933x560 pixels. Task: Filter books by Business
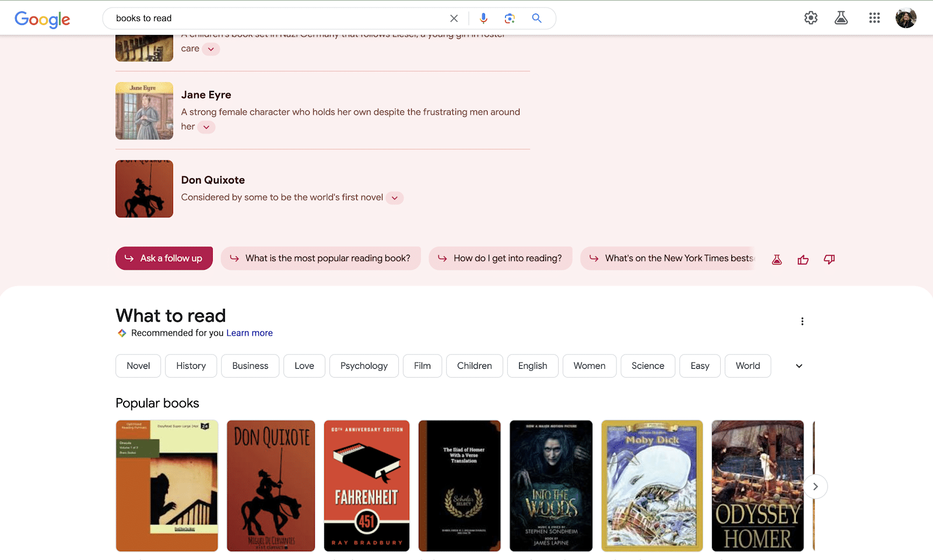pos(250,366)
